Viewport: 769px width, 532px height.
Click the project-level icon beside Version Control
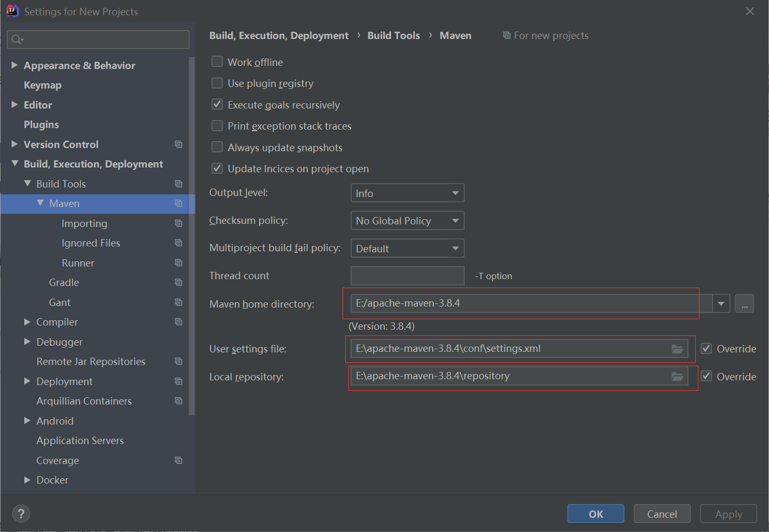(179, 144)
